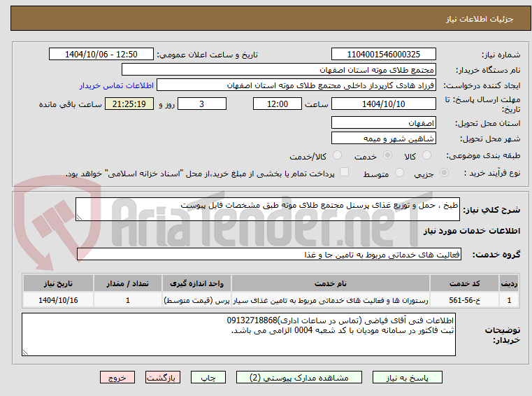Click the چاپ print button
Viewport: 532px width, 396px height.
tap(208, 377)
